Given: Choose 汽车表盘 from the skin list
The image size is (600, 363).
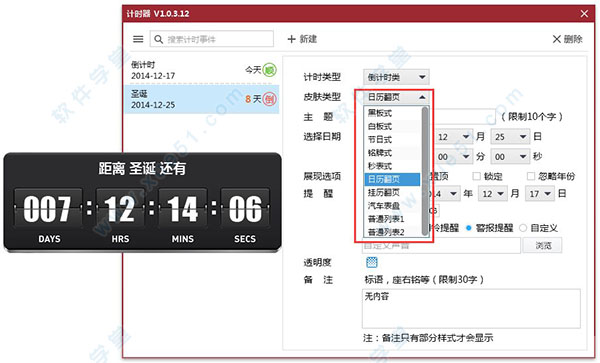Looking at the screenshot, I should coord(392,206).
